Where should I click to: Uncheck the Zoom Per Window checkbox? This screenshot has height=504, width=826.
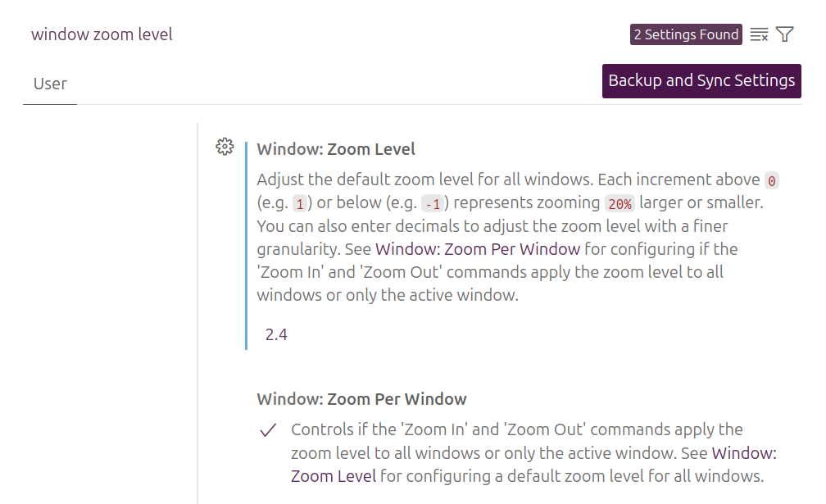pyautogui.click(x=267, y=430)
